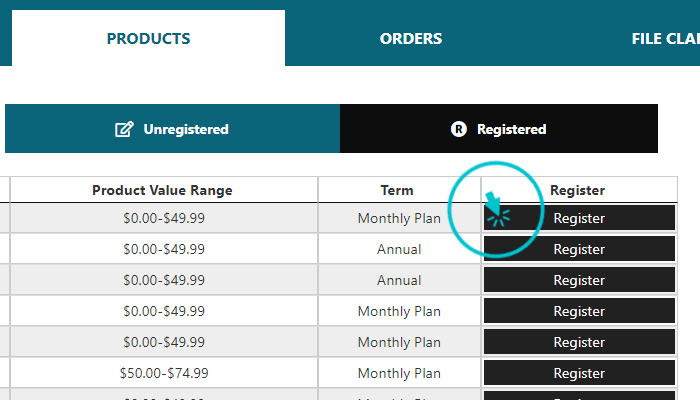Show Unregistered products list
The height and width of the screenshot is (400, 700).
172,129
